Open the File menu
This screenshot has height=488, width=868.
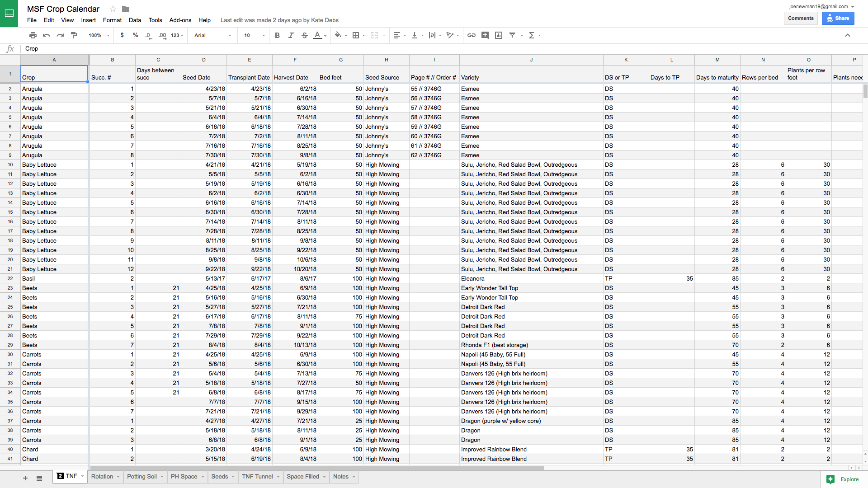[x=32, y=20]
